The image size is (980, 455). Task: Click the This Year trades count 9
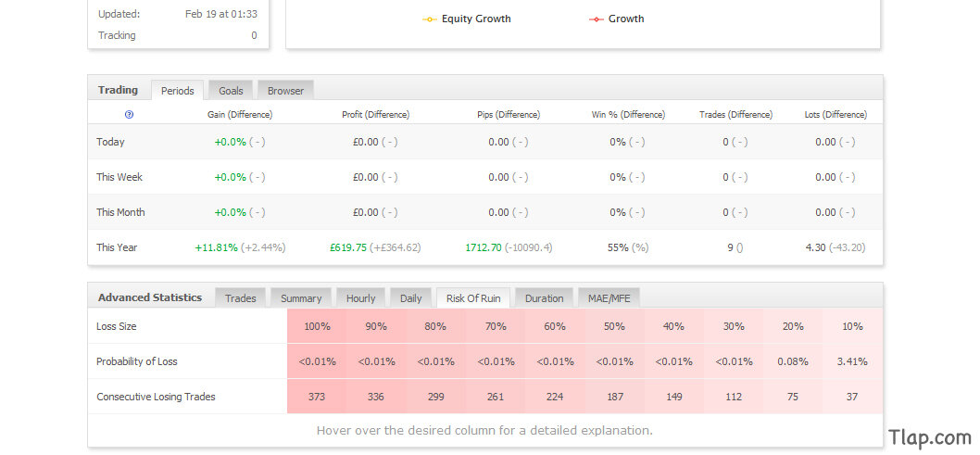[x=730, y=247]
